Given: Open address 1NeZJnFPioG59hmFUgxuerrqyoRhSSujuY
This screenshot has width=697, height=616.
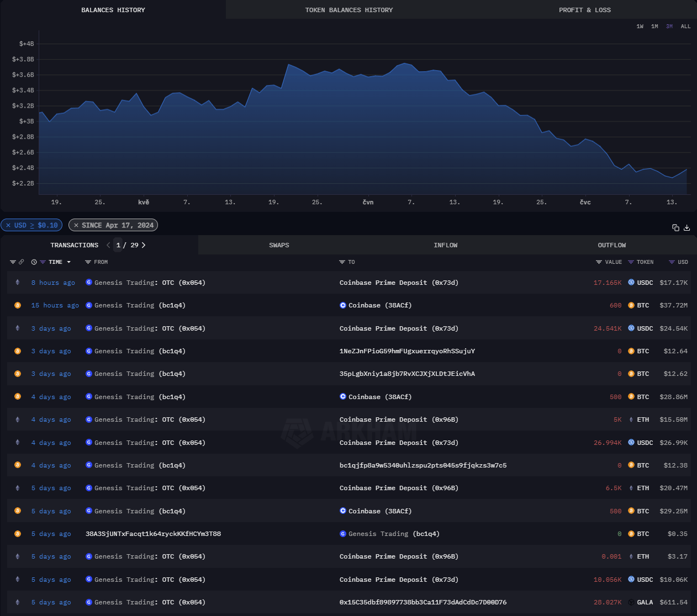Looking at the screenshot, I should [407, 351].
